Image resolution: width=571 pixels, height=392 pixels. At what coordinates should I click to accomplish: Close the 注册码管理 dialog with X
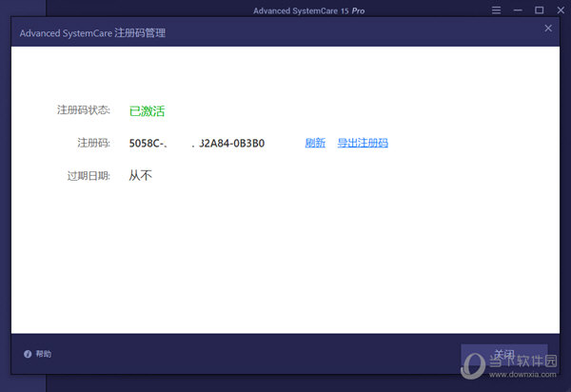point(548,29)
